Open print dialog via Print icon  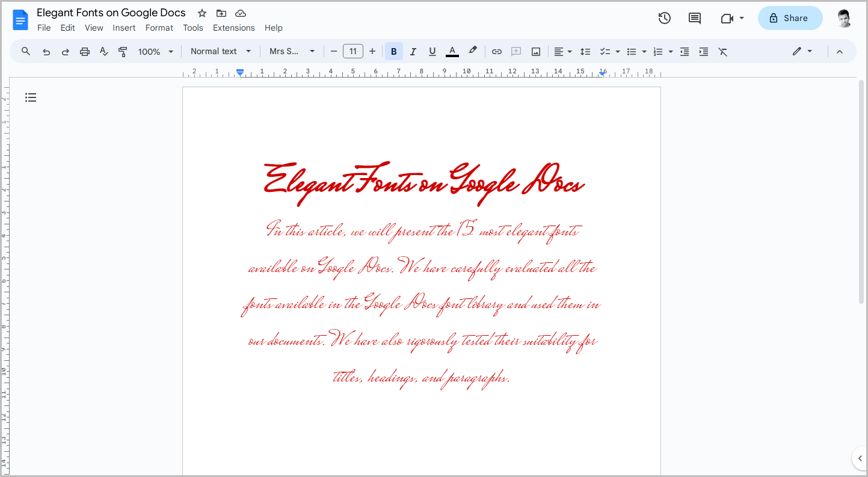[84, 51]
